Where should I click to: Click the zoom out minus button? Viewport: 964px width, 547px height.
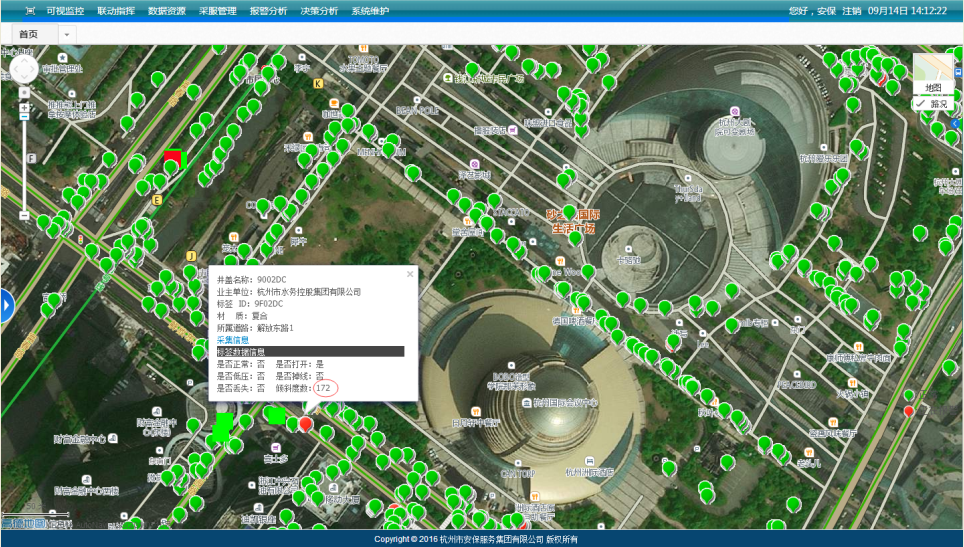(x=24, y=215)
